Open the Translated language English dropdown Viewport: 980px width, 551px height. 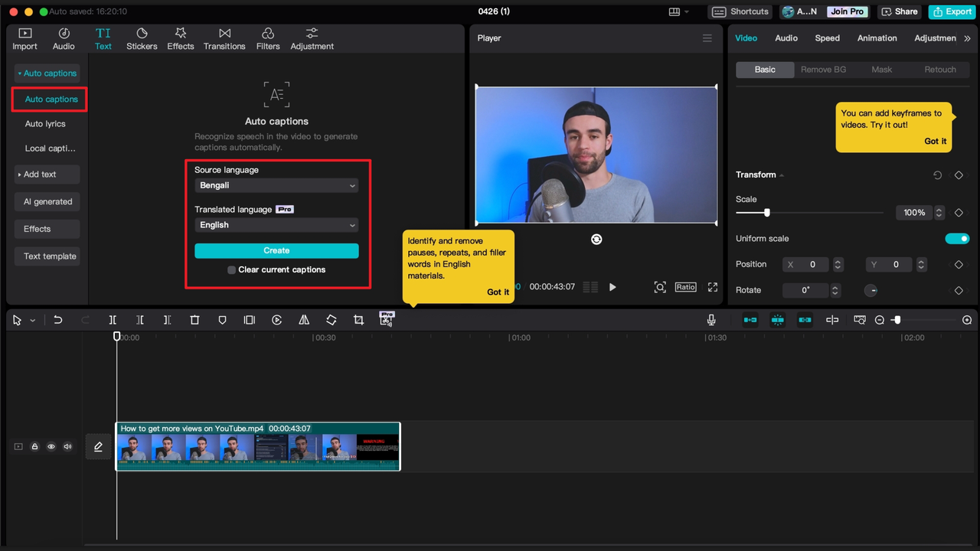[276, 225]
